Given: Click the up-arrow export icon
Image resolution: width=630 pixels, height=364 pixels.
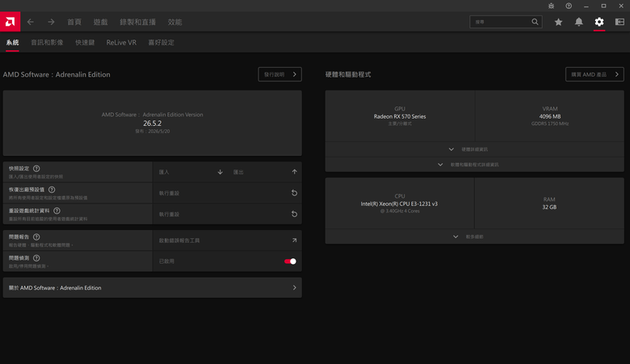Looking at the screenshot, I should [295, 172].
